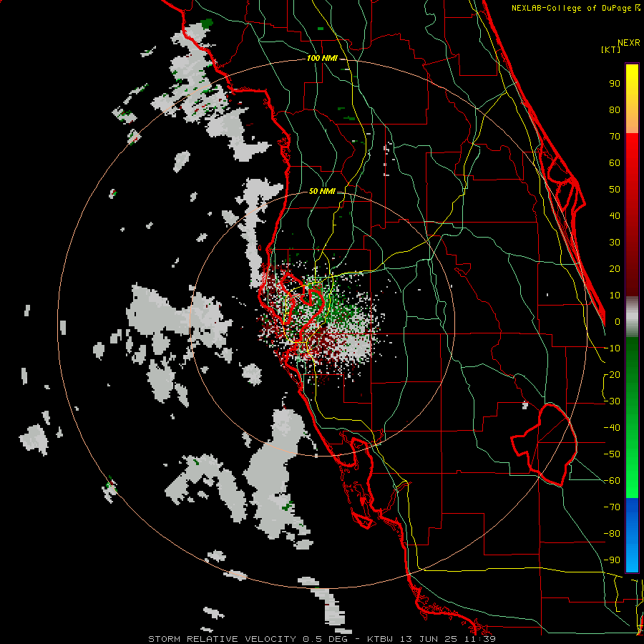Pick the green inbound section of the color bar

point(632,418)
